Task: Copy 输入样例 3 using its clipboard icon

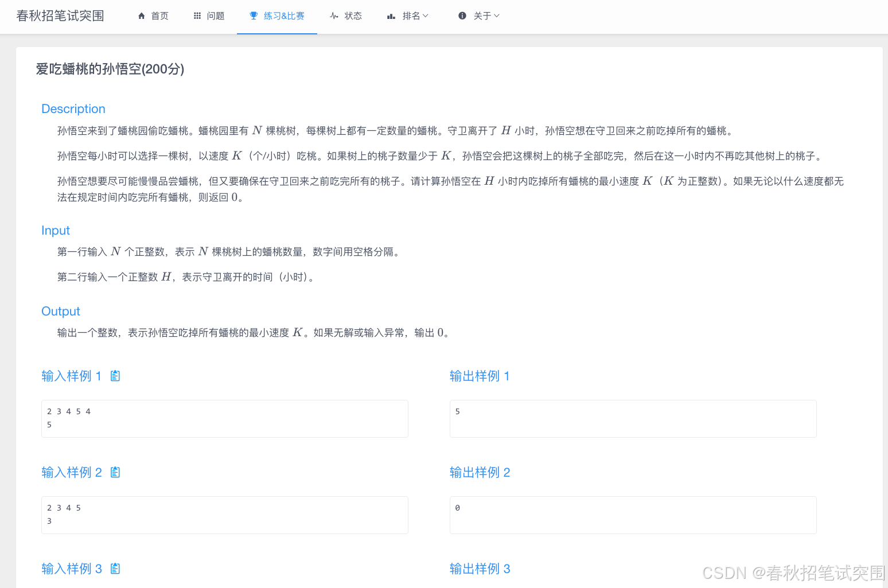Action: pyautogui.click(x=115, y=568)
